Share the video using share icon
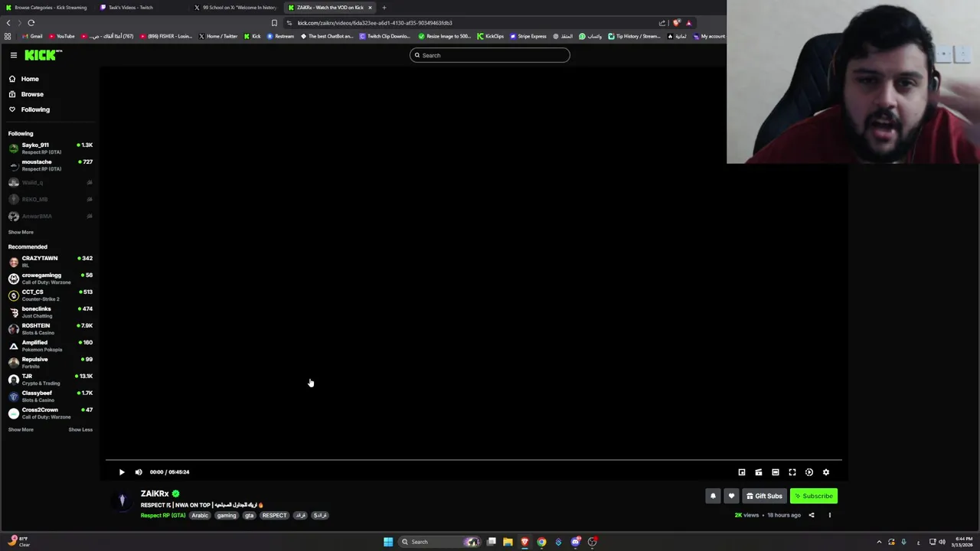Viewport: 980px width, 551px height. coord(812,515)
